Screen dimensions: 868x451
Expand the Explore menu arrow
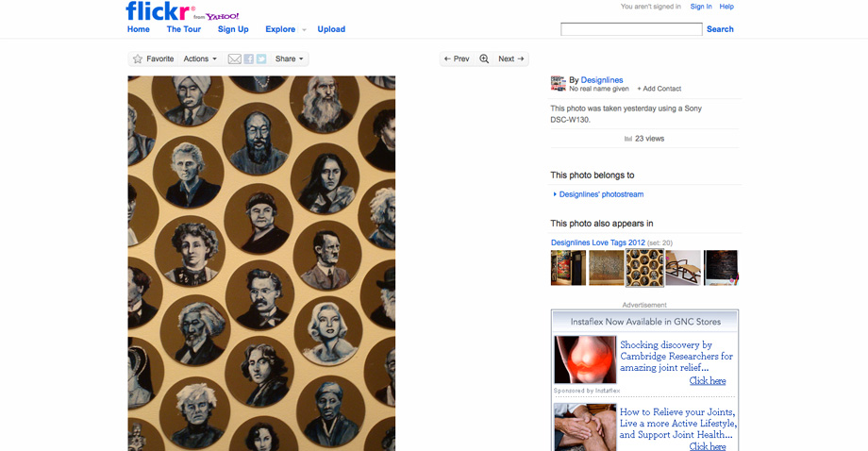305,30
